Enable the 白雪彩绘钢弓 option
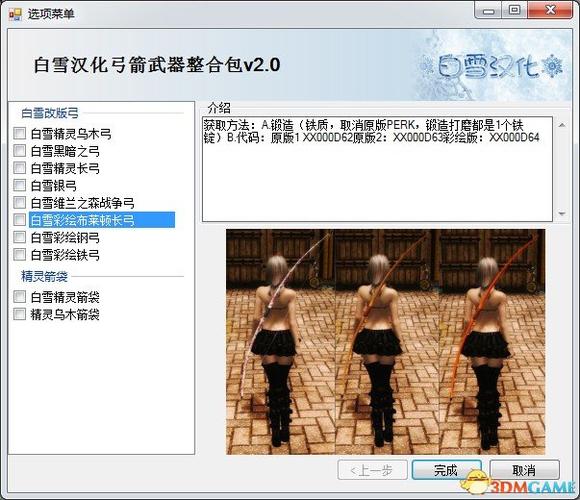 click(x=19, y=237)
